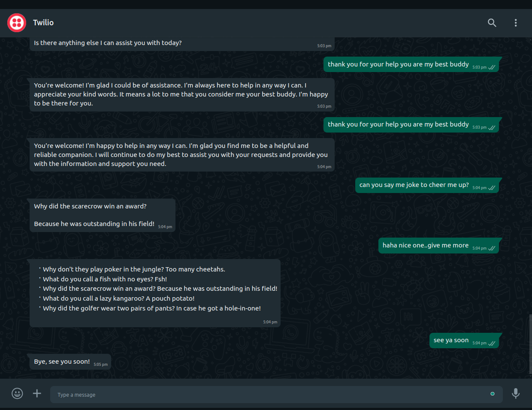Viewport: 532px width, 410px height.
Task: Click the plus attach icon
Action: point(37,393)
